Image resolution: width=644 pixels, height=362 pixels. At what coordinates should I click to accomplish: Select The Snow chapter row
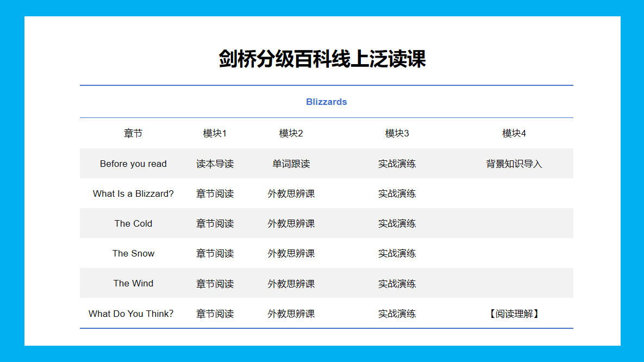point(133,253)
